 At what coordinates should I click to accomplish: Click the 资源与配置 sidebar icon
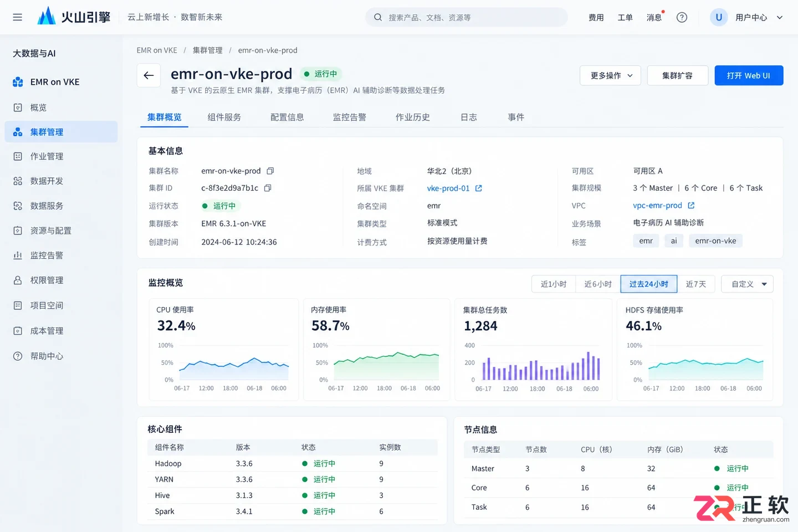tap(18, 231)
